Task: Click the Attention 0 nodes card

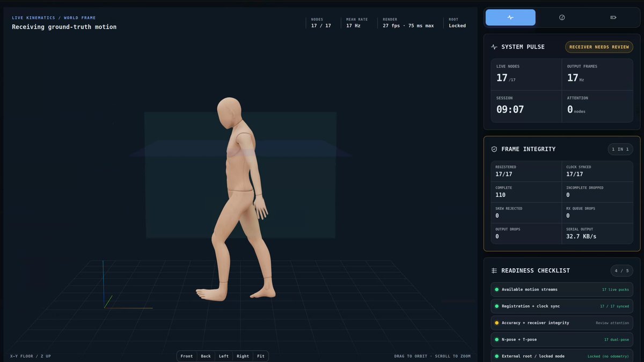Action: (597, 106)
